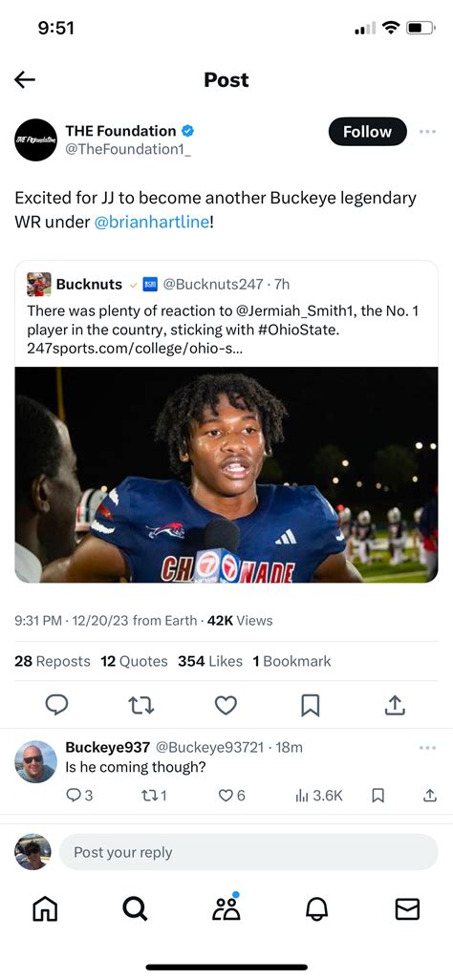The width and height of the screenshot is (453, 980).
Task: Open the three-dot menu on the Buckeye937 reply
Action: [x=427, y=748]
